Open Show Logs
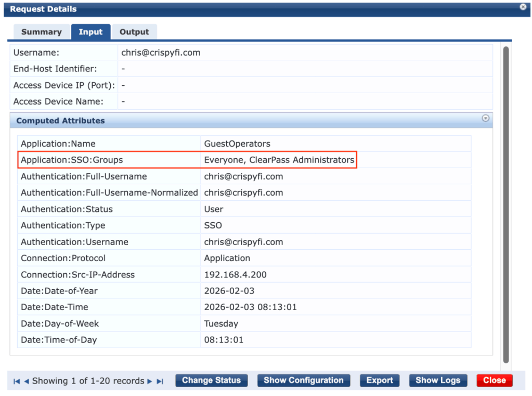Image resolution: width=532 pixels, height=396 pixels. pyautogui.click(x=438, y=380)
